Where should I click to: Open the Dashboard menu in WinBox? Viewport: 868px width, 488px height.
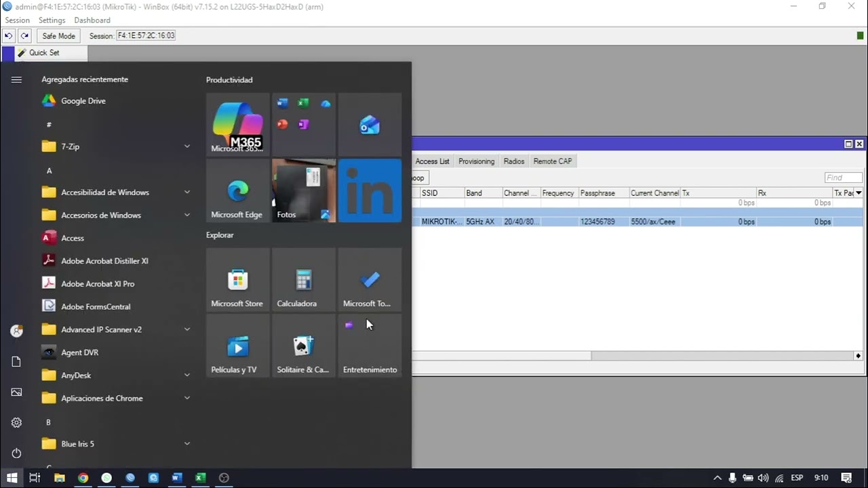(x=92, y=20)
